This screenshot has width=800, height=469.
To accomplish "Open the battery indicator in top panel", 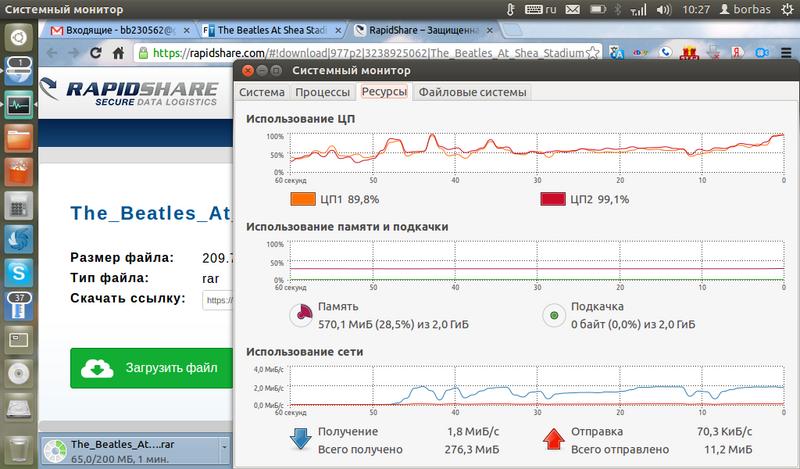I will click(x=597, y=9).
